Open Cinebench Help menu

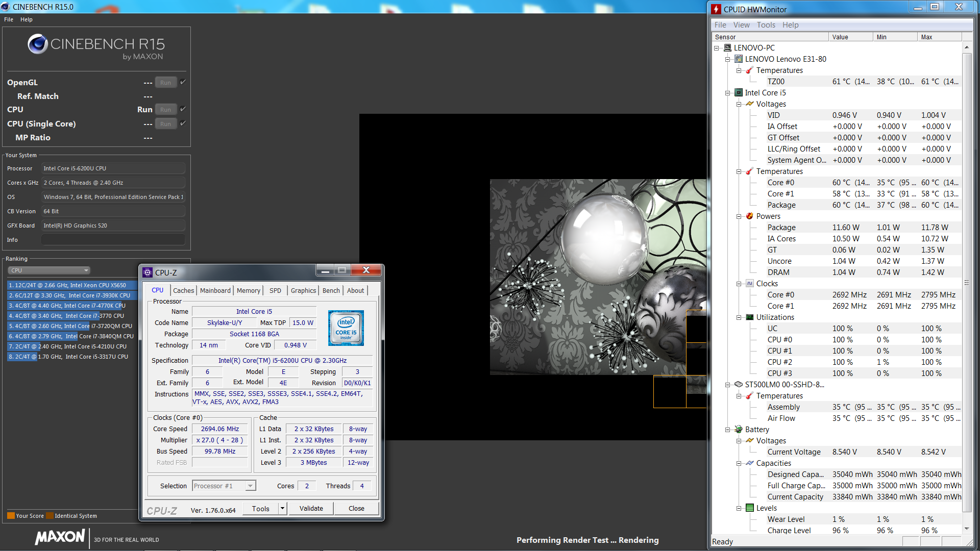pyautogui.click(x=27, y=19)
